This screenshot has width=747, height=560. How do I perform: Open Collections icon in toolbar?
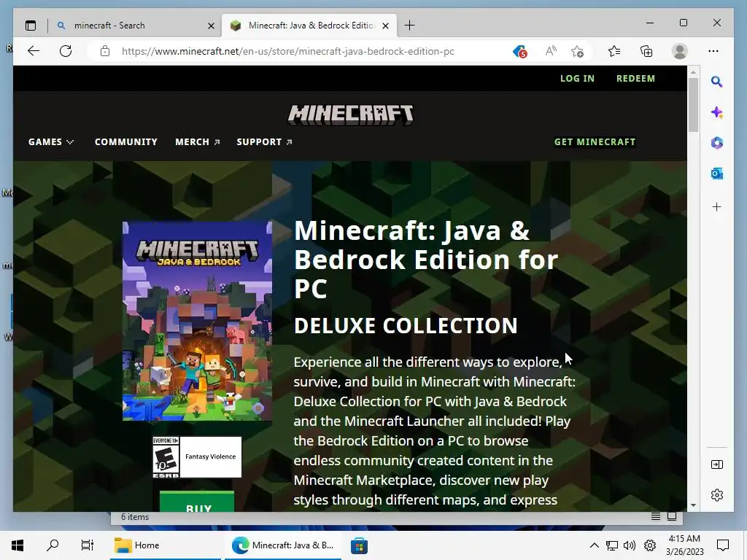coord(646,51)
